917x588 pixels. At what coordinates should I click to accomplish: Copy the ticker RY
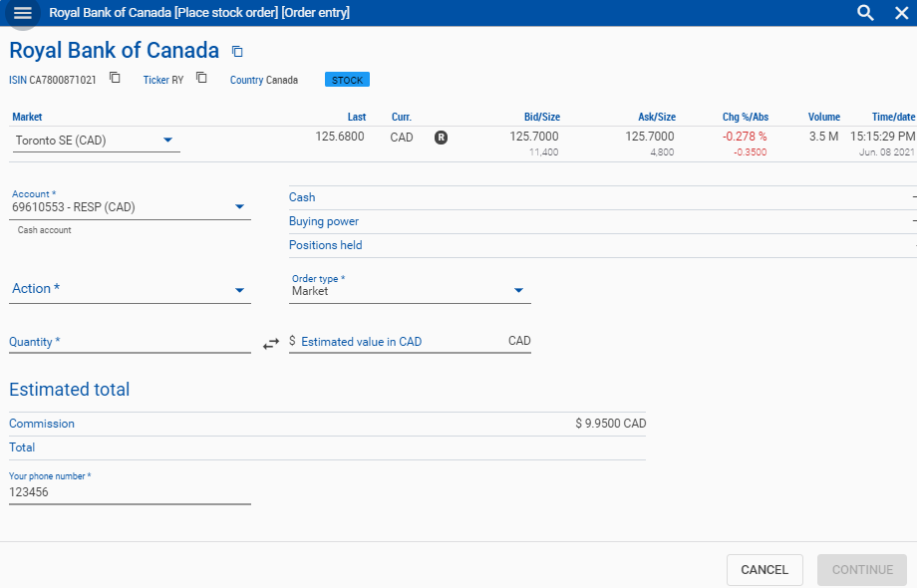[x=201, y=78]
